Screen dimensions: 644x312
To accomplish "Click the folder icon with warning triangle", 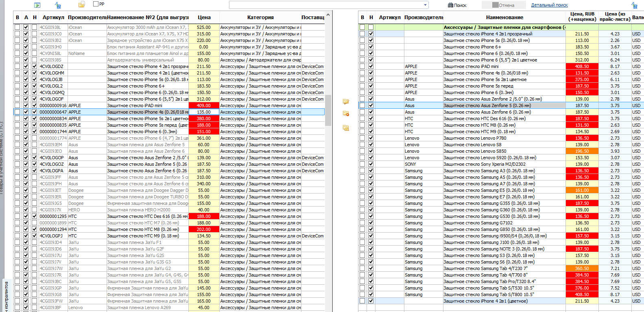I will click(x=346, y=128).
